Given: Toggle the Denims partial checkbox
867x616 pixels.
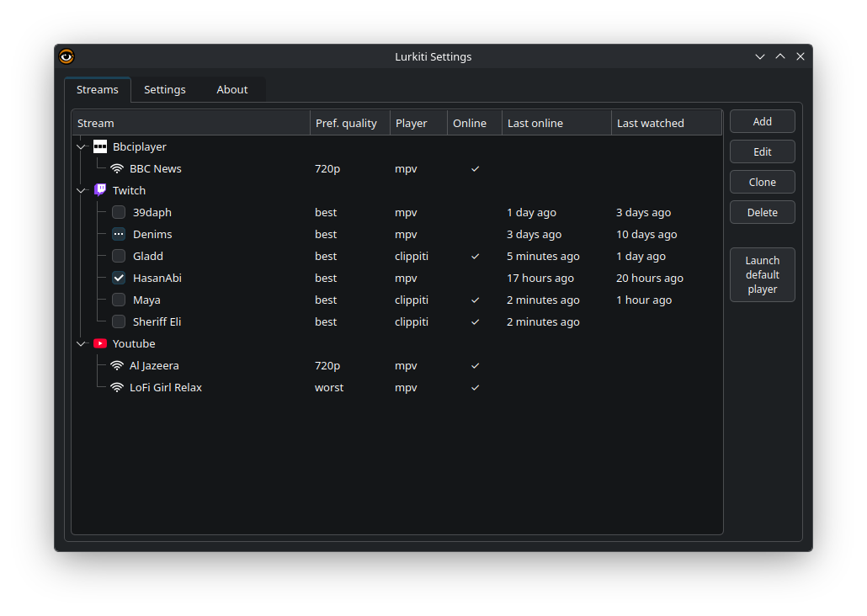Looking at the screenshot, I should click(x=119, y=235).
